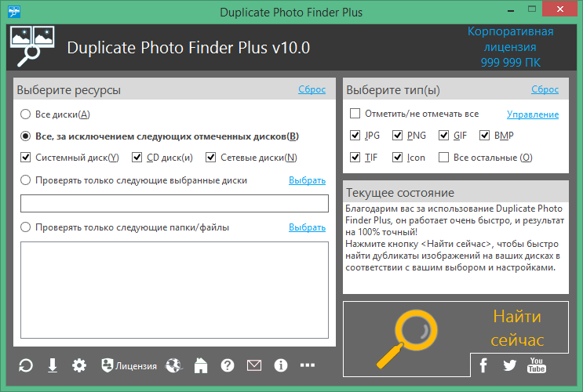Viewport: 583px width, 392px height.
Task: Go to homepage via house icon
Action: (x=201, y=365)
